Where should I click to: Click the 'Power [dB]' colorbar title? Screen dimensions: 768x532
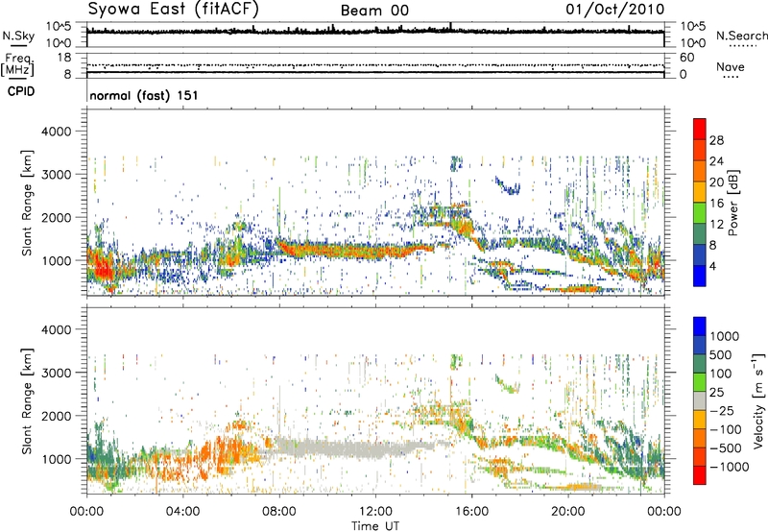733,203
